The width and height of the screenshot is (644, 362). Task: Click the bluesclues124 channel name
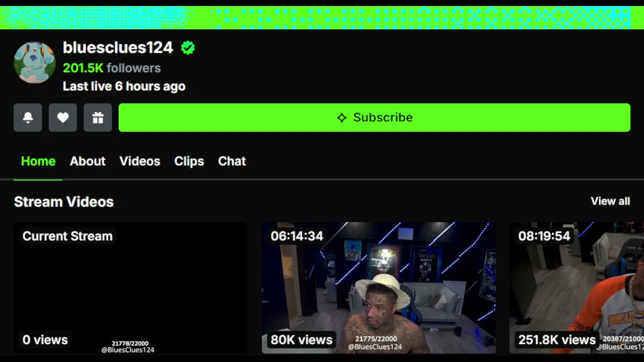(x=118, y=48)
